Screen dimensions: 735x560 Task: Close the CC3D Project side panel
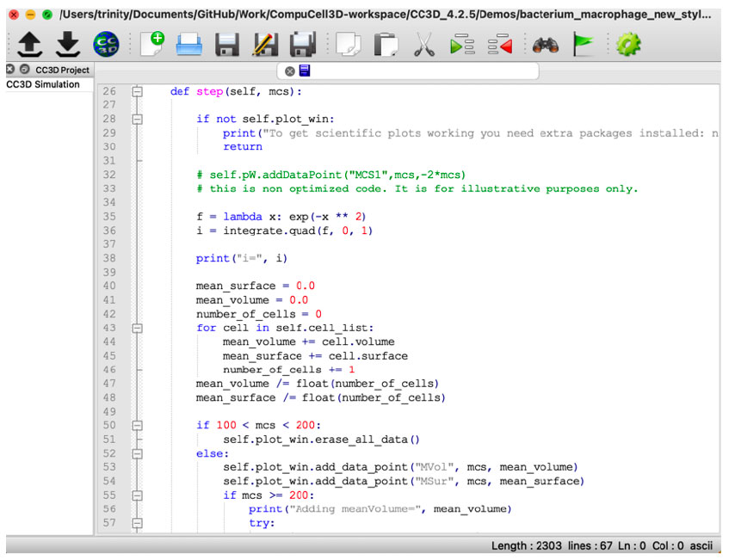(9, 69)
